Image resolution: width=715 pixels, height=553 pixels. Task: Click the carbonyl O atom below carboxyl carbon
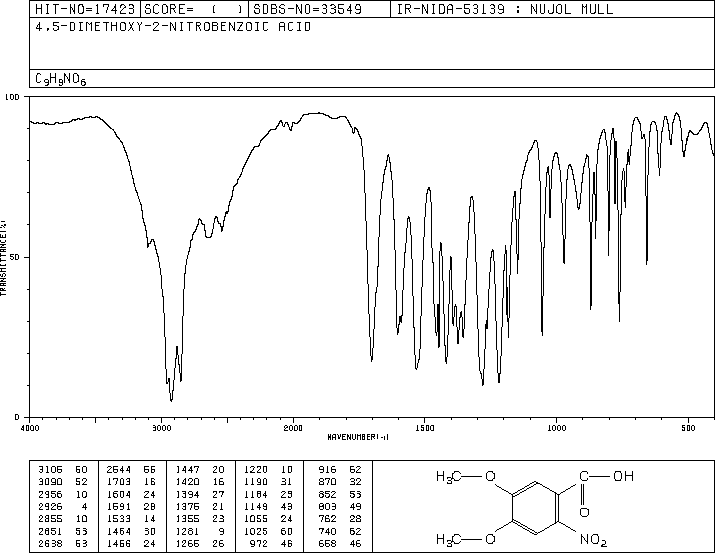(x=584, y=512)
